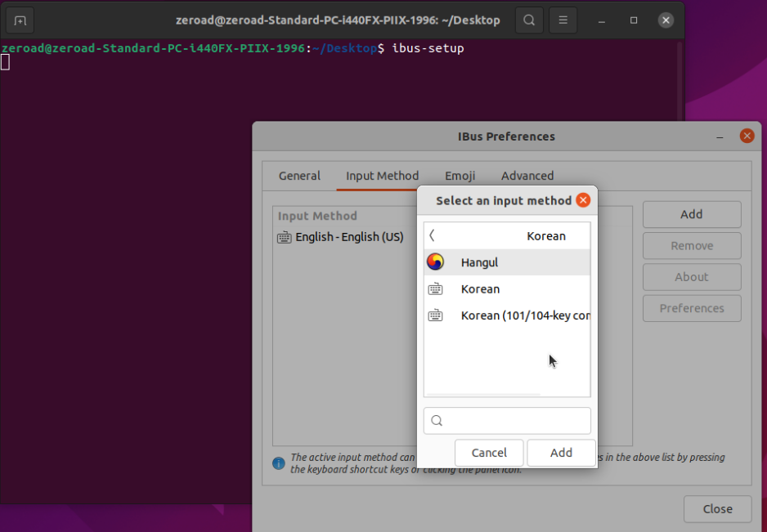Click the horizontal scrollbar in input method list
The image size is (767, 532).
[483, 394]
